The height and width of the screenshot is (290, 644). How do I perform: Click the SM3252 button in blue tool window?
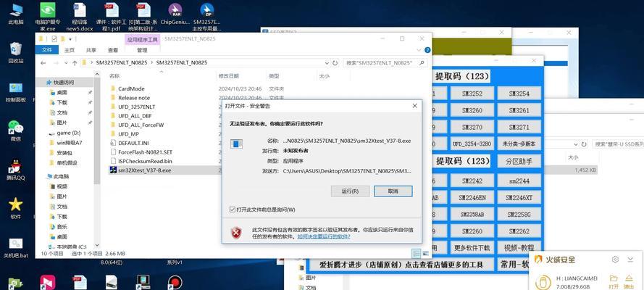click(472, 94)
